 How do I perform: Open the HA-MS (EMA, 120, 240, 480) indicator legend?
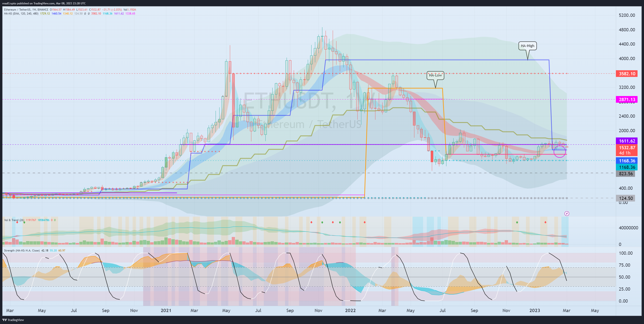pyautogui.click(x=21, y=14)
